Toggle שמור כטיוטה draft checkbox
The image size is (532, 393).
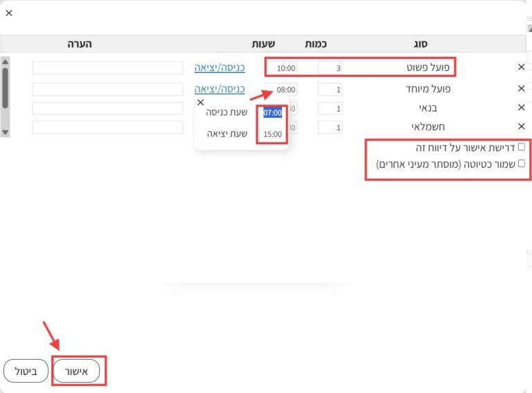pyautogui.click(x=522, y=164)
